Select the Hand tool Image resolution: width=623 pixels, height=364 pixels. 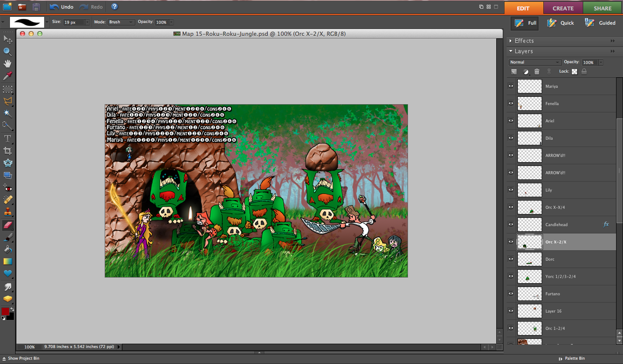pos(7,64)
